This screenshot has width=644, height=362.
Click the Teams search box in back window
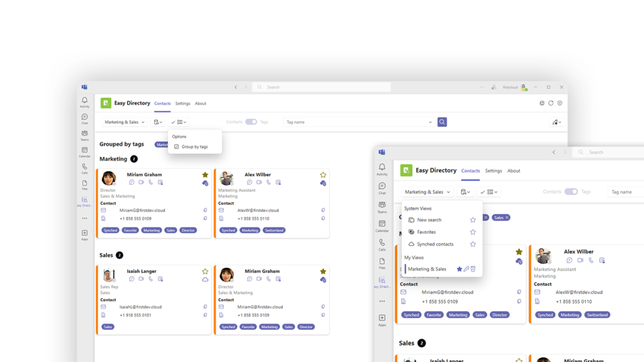click(321, 87)
